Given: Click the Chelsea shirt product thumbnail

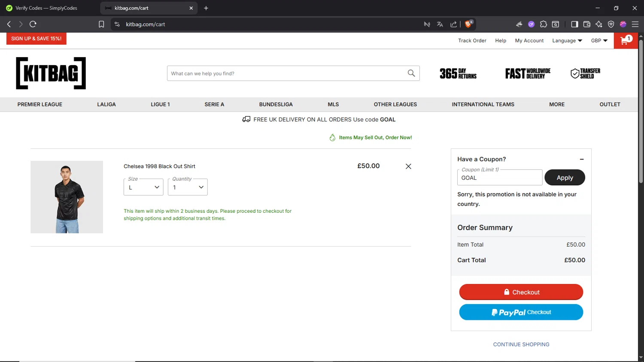Looking at the screenshot, I should click(67, 197).
